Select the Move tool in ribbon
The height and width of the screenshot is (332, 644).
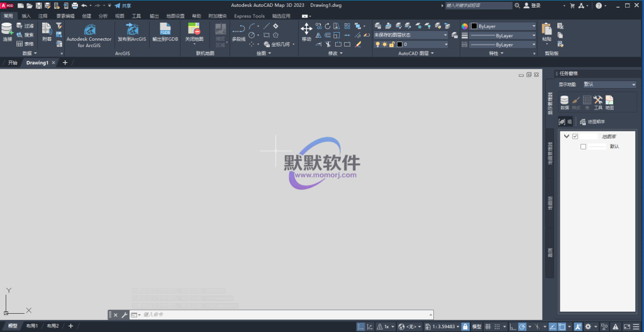(x=306, y=30)
